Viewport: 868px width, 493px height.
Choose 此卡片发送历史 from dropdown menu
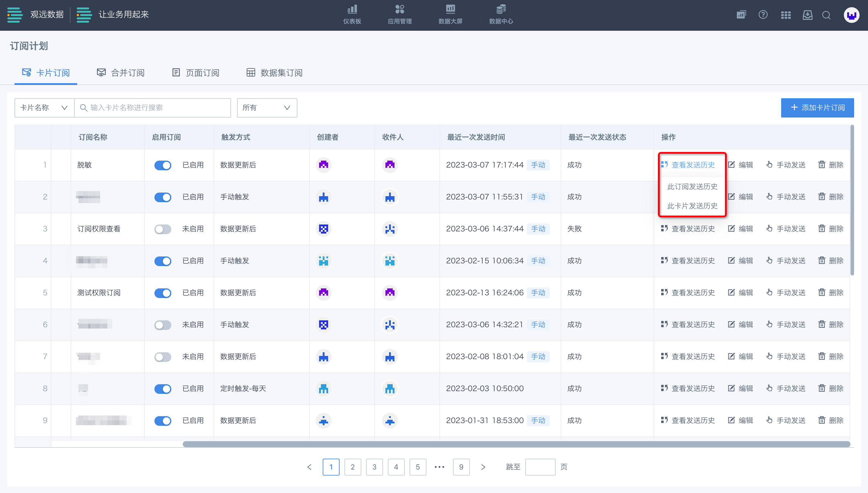692,206
